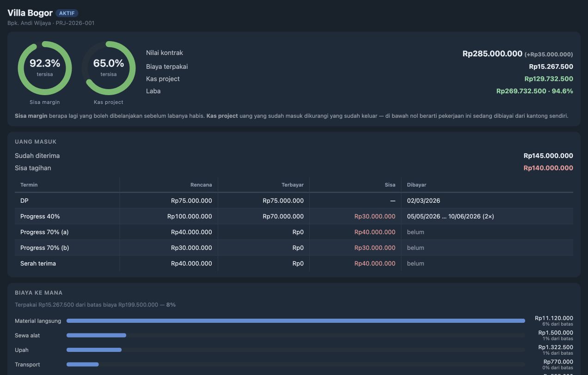Click DP payment date 02/03/2026

pyautogui.click(x=423, y=201)
